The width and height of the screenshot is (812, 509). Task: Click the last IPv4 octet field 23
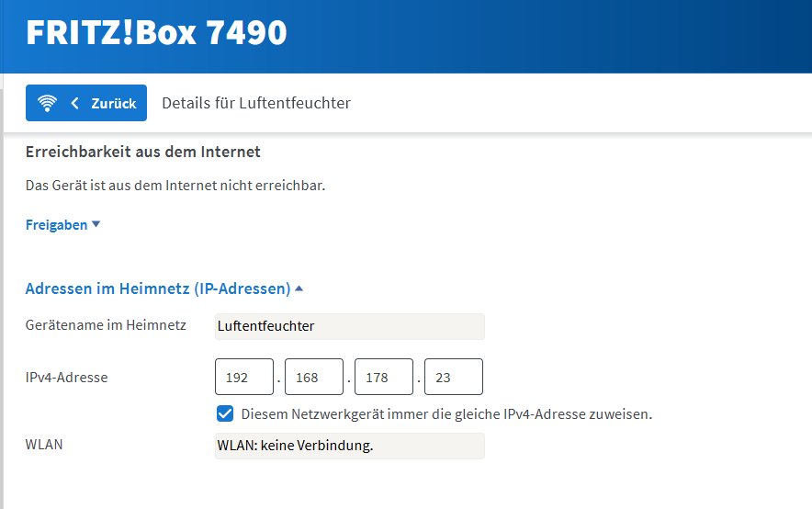[x=454, y=377]
